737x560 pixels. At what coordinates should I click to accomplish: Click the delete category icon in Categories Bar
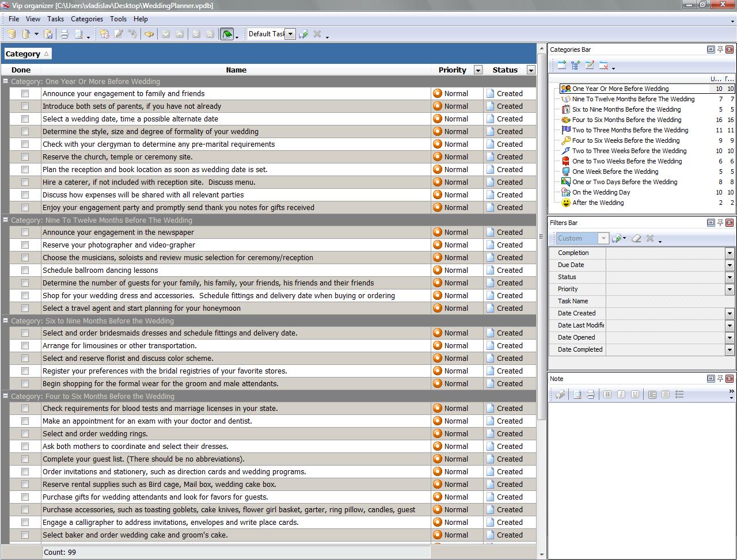click(x=603, y=66)
